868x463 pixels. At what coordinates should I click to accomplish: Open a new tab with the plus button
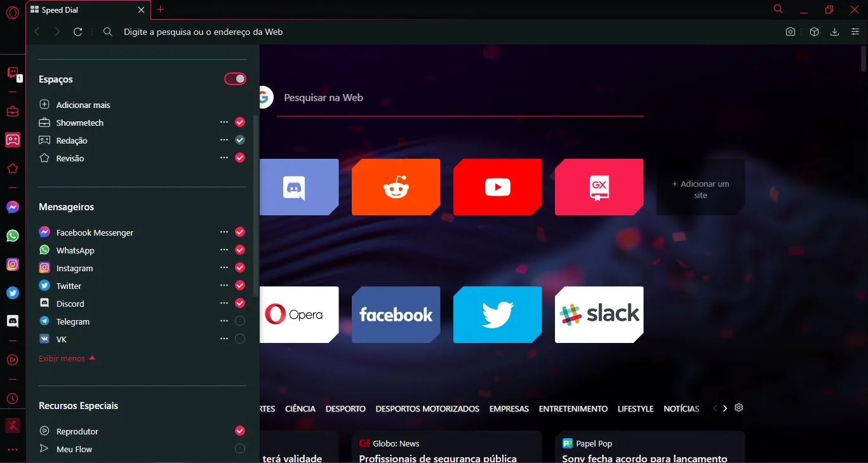click(x=160, y=10)
